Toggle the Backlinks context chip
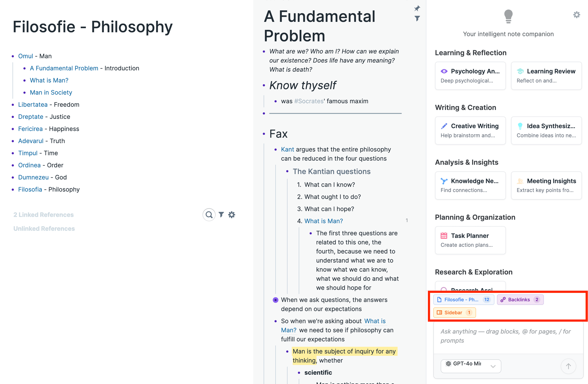 [x=520, y=300]
